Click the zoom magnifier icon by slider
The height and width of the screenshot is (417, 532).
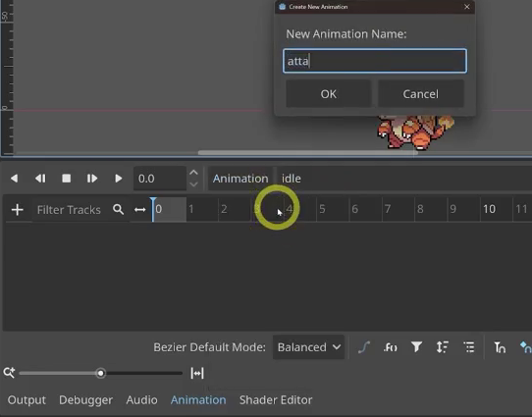coord(9,373)
